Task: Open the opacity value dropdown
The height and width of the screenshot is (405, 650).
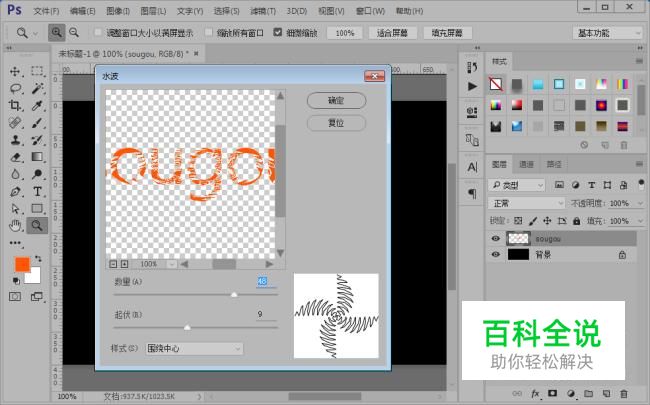Action: coord(640,203)
